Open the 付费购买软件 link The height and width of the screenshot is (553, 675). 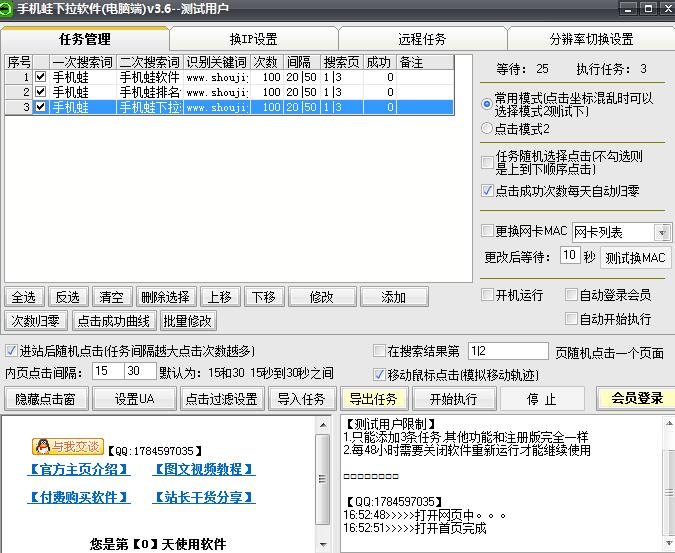pyautogui.click(x=79, y=497)
